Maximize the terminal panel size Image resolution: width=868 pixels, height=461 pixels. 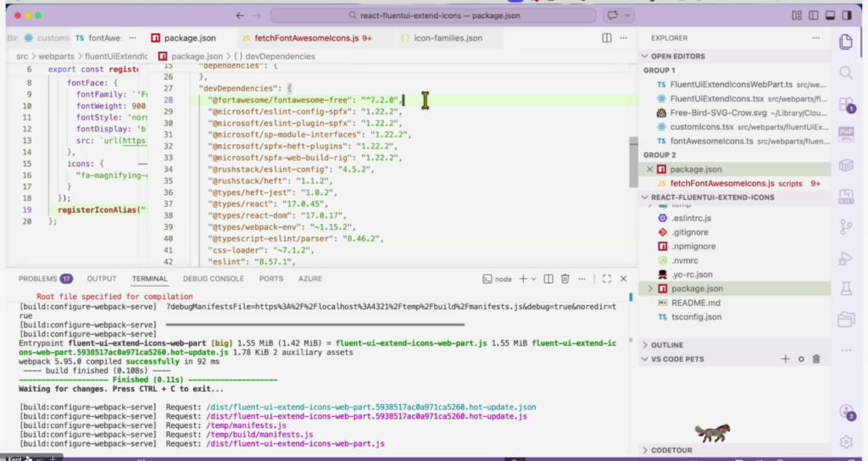point(607,279)
